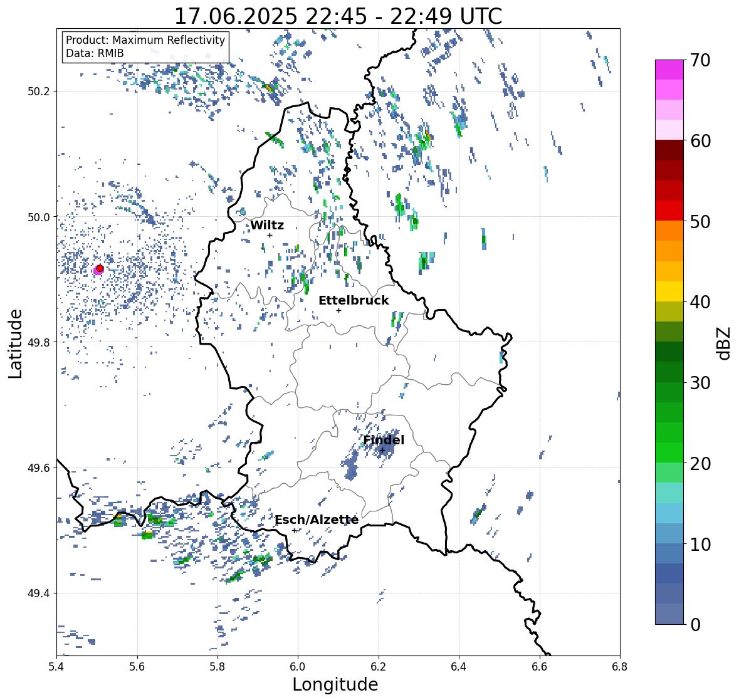Image resolution: width=739 pixels, height=700 pixels.
Task: Click the latitude tick label 50.2
Action: coord(39,91)
